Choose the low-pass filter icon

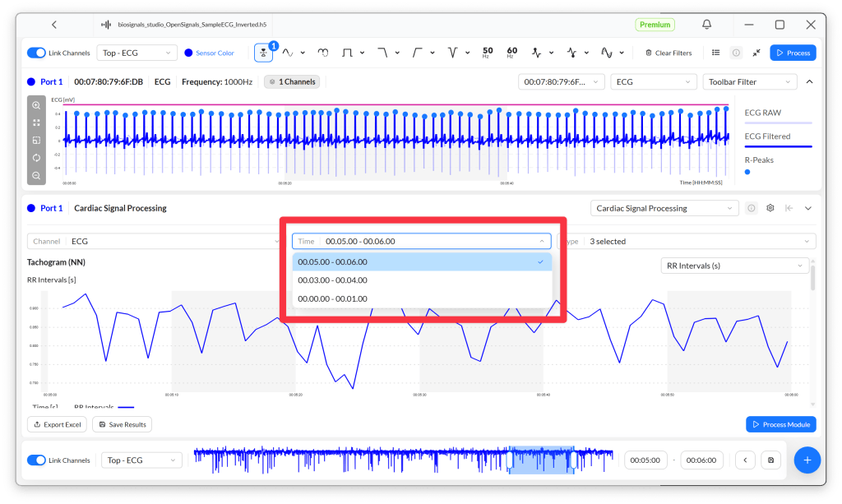pos(382,53)
